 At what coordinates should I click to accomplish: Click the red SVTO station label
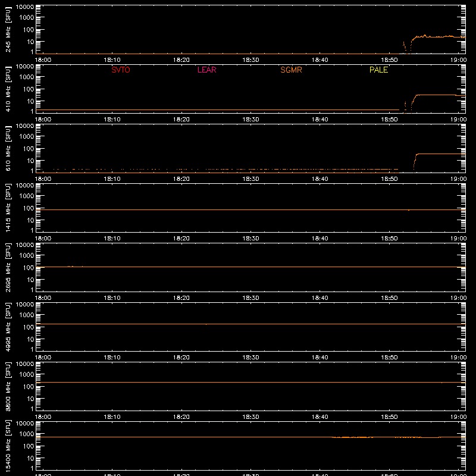pyautogui.click(x=121, y=70)
